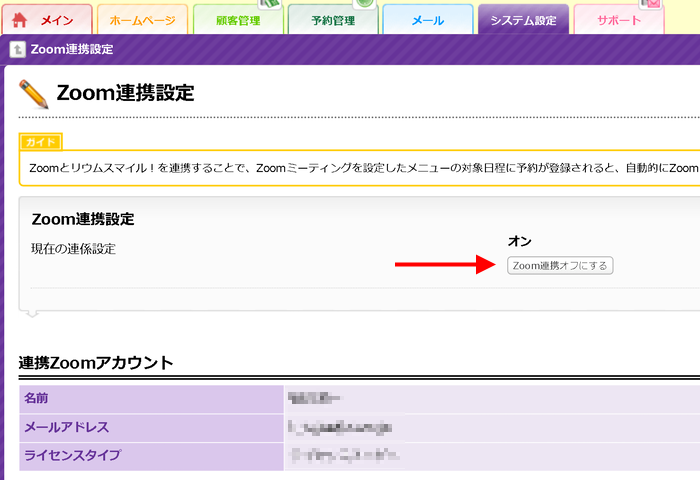700x480 pixels.
Task: Click the 連携Zoomアカウント heading
Action: pyautogui.click(x=96, y=363)
